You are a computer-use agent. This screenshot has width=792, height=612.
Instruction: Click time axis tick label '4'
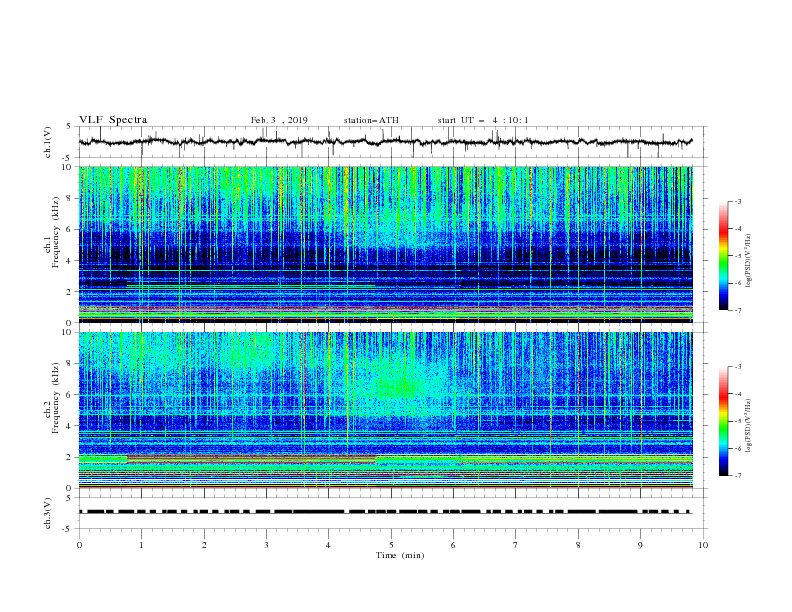point(329,545)
